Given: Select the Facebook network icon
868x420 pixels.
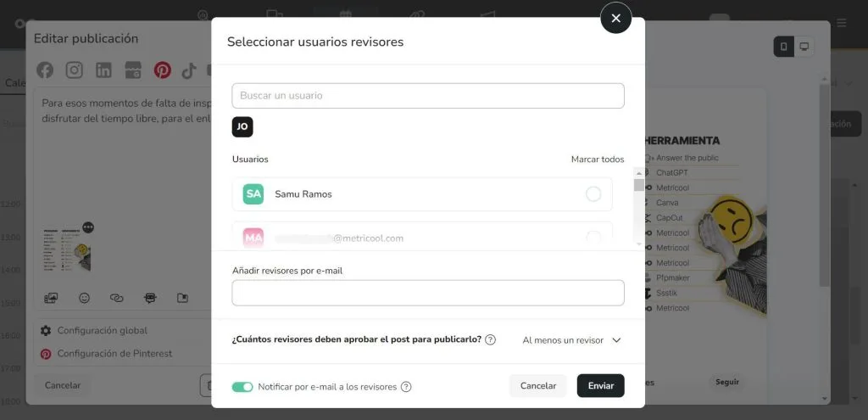Looking at the screenshot, I should click(x=45, y=70).
